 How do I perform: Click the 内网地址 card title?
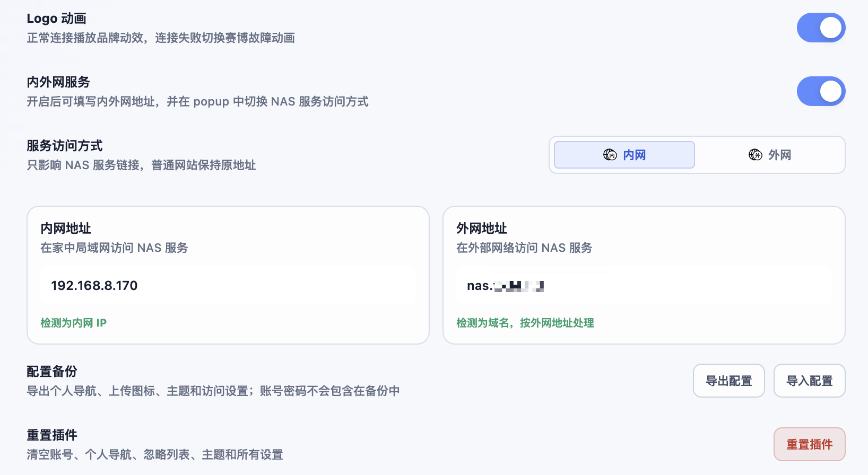click(66, 228)
